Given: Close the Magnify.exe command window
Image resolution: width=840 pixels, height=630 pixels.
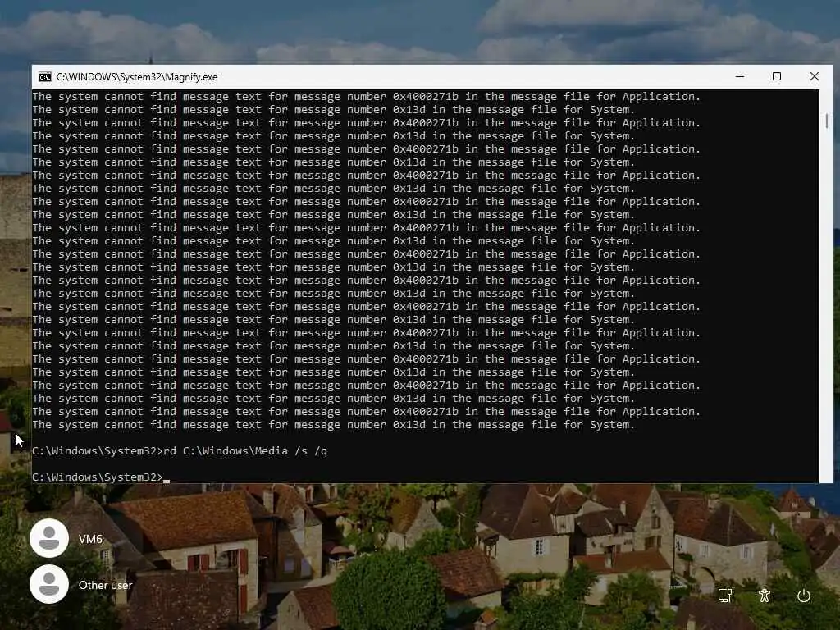Looking at the screenshot, I should (x=815, y=76).
